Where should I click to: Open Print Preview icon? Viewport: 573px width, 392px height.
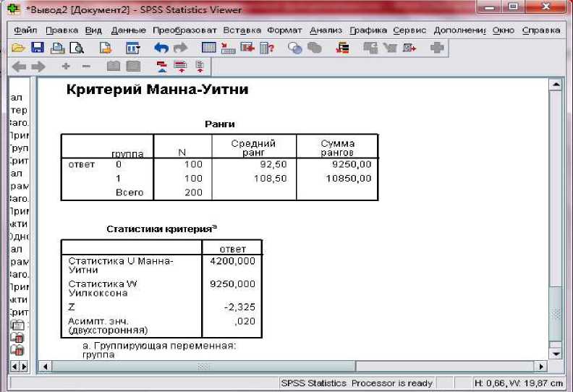click(x=77, y=48)
